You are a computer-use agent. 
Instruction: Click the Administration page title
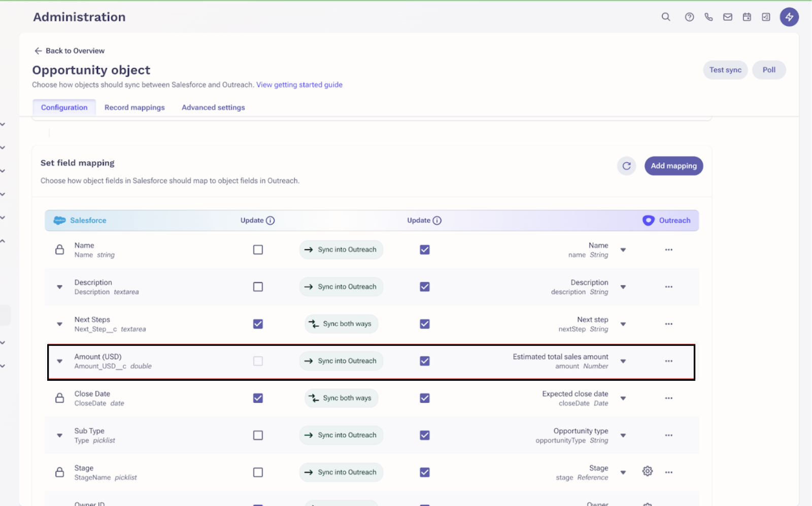[79, 17]
